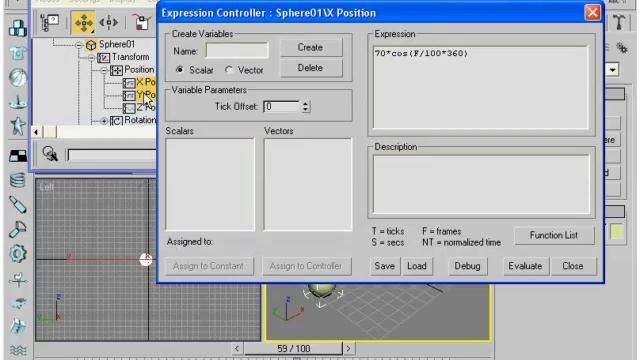Image resolution: width=640 pixels, height=360 pixels.
Task: Click the Evaluate button
Action: coord(525,266)
